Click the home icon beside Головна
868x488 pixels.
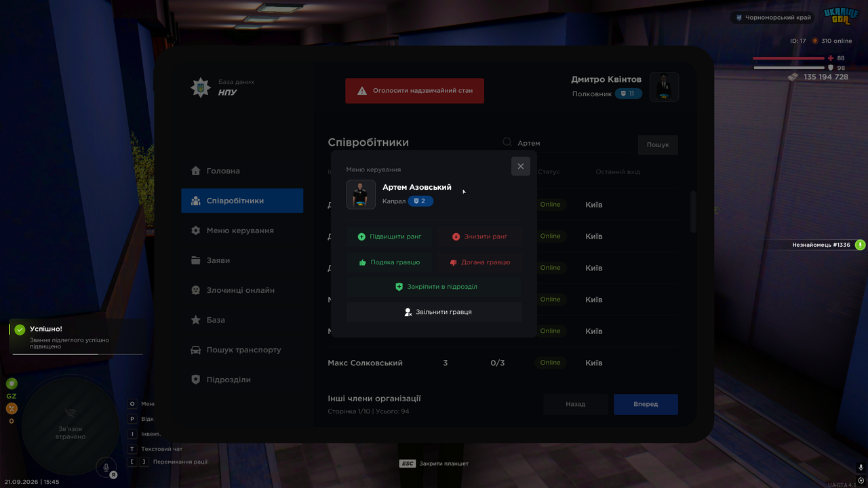196,171
